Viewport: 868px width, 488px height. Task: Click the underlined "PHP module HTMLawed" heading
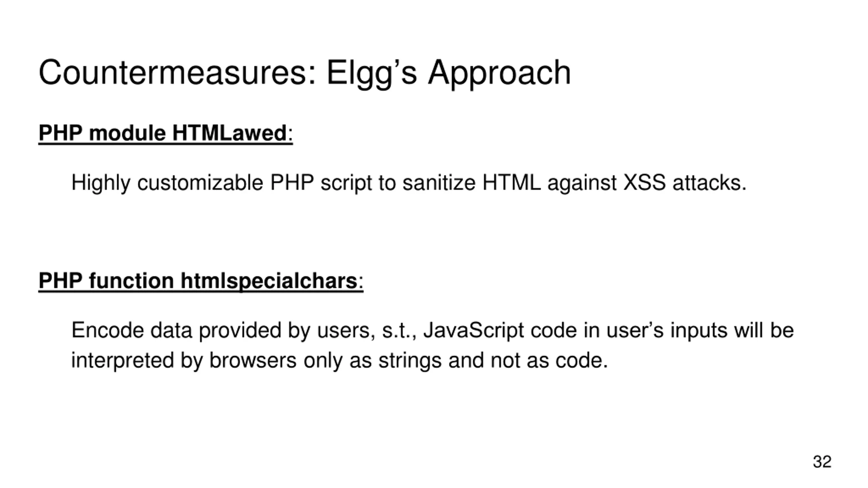pyautogui.click(x=165, y=133)
